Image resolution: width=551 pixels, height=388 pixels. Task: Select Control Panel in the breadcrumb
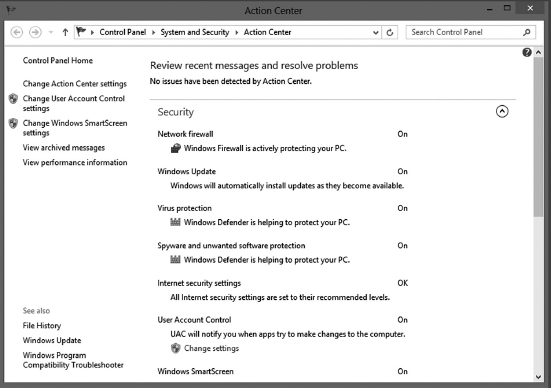tap(123, 32)
